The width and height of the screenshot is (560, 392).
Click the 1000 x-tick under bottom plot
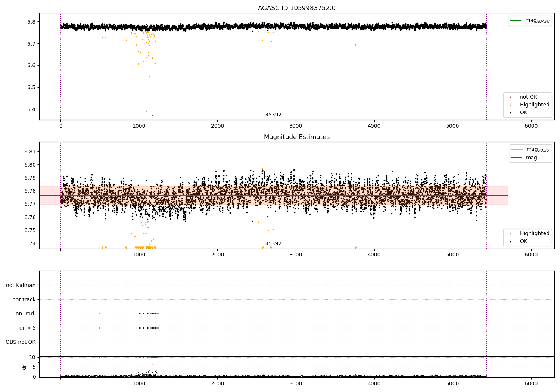(x=139, y=384)
